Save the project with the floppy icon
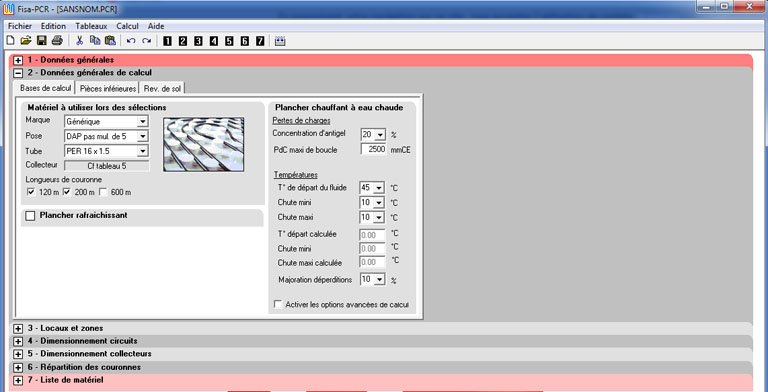 [x=42, y=41]
